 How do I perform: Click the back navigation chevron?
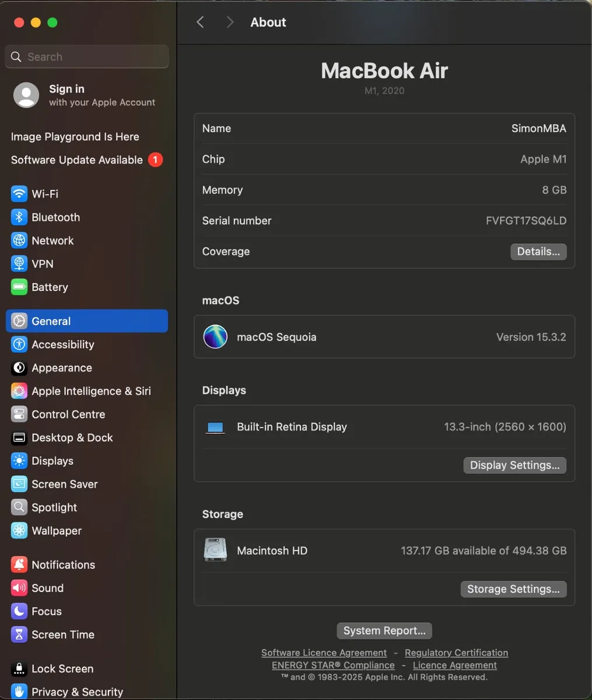[200, 22]
